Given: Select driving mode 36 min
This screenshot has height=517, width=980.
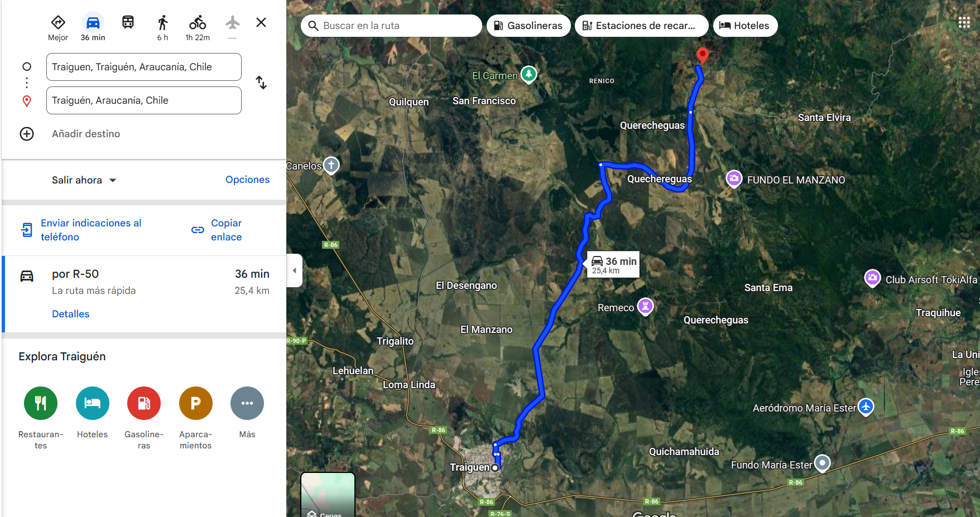Looking at the screenshot, I should tap(93, 28).
